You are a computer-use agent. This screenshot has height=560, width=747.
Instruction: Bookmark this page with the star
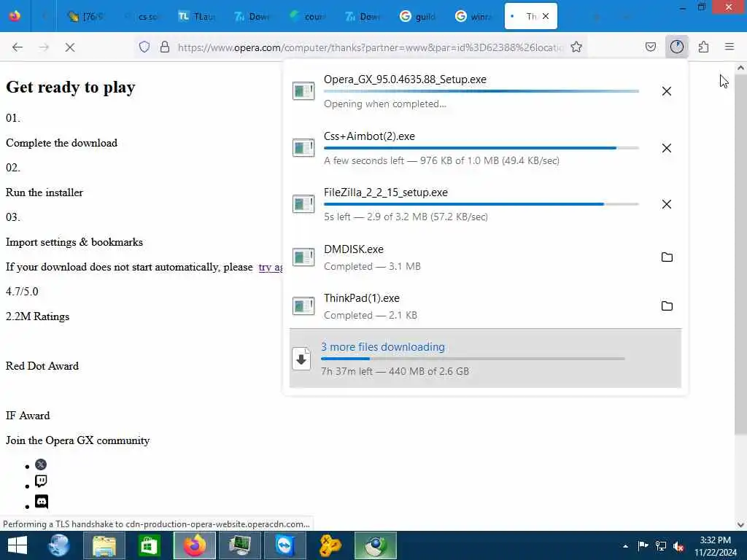pyautogui.click(x=576, y=47)
